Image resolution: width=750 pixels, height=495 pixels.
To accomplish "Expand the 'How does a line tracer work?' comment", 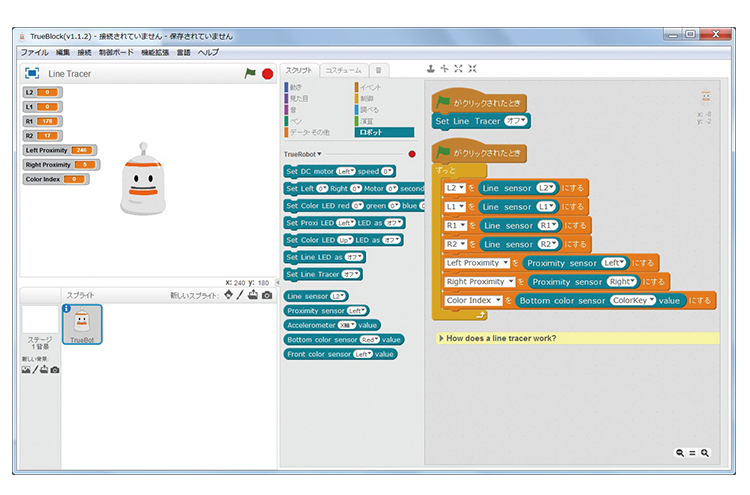I will click(441, 338).
